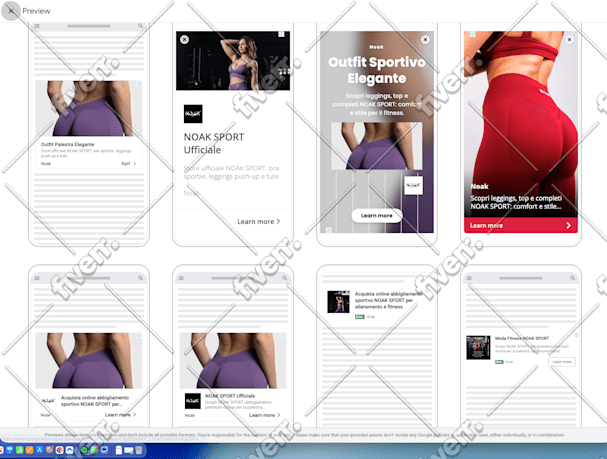Viewport: 607px width, 459px height.
Task: Click the purple leggings image in first preview
Action: click(x=89, y=108)
